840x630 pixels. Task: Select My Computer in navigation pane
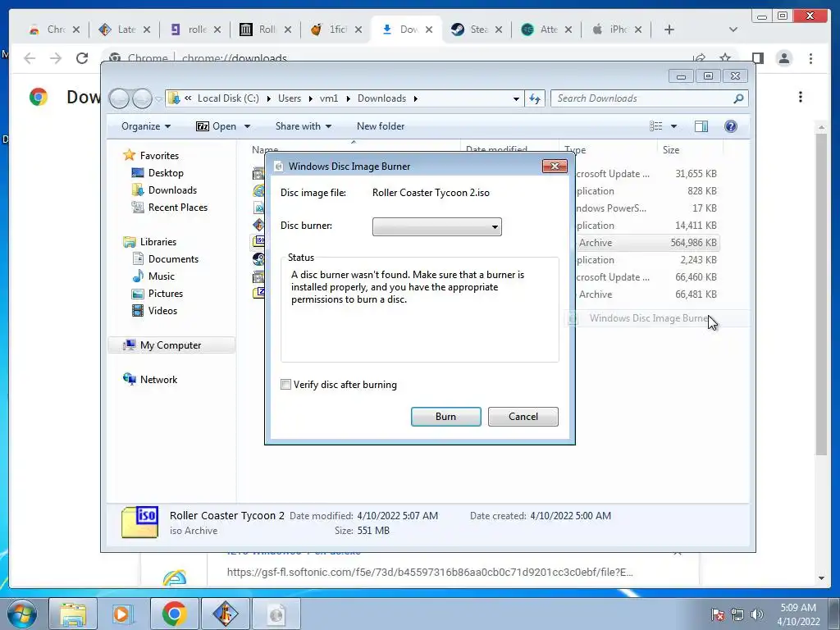(x=171, y=345)
